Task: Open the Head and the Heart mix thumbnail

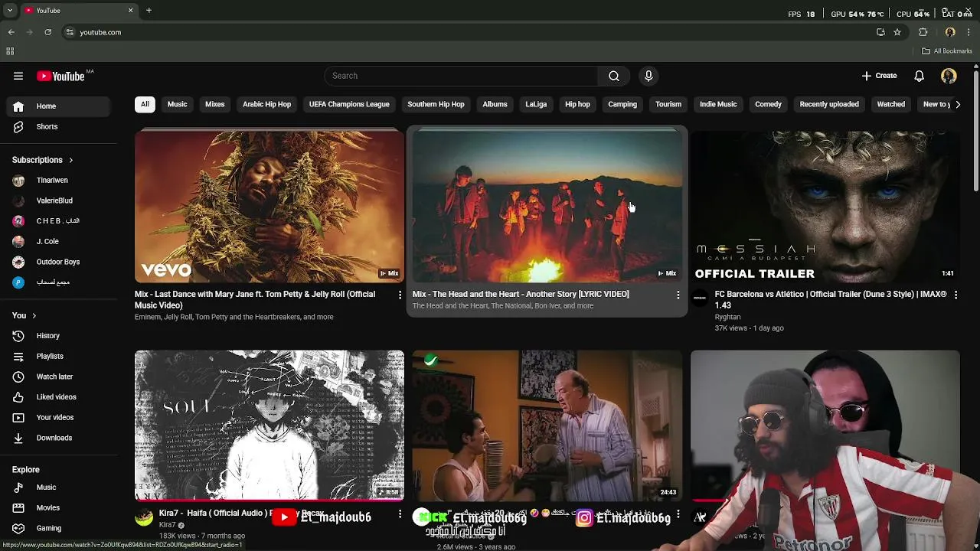Action: 547,207
